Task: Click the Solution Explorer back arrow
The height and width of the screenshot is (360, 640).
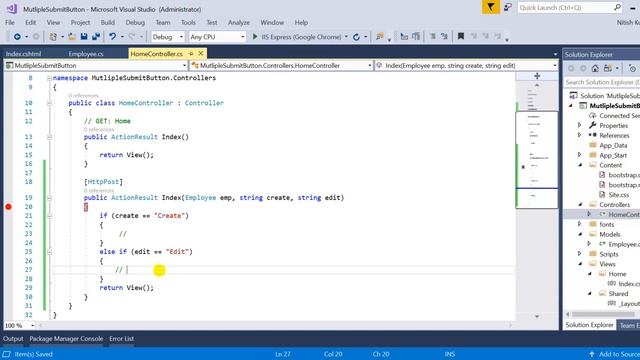Action: (x=571, y=68)
